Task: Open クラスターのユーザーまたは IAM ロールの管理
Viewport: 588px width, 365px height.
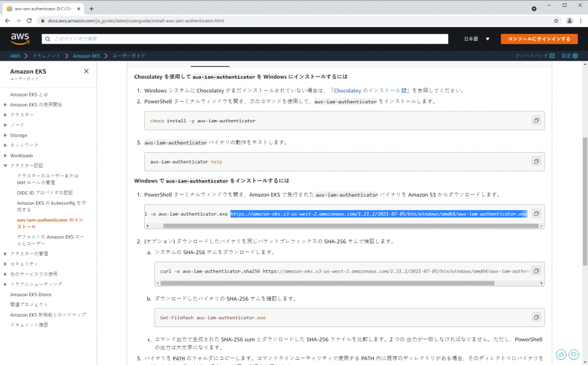Action: click(x=48, y=179)
